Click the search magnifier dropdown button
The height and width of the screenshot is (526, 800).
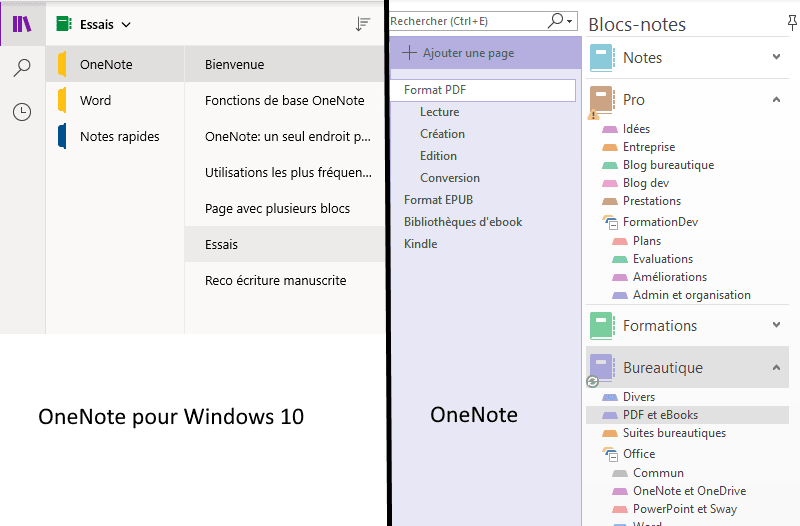coord(561,21)
